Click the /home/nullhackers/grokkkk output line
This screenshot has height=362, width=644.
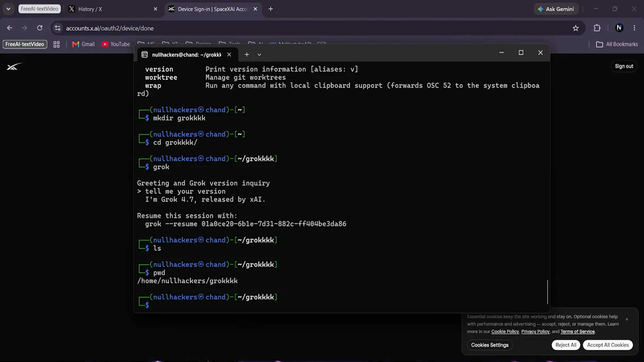[x=187, y=281]
